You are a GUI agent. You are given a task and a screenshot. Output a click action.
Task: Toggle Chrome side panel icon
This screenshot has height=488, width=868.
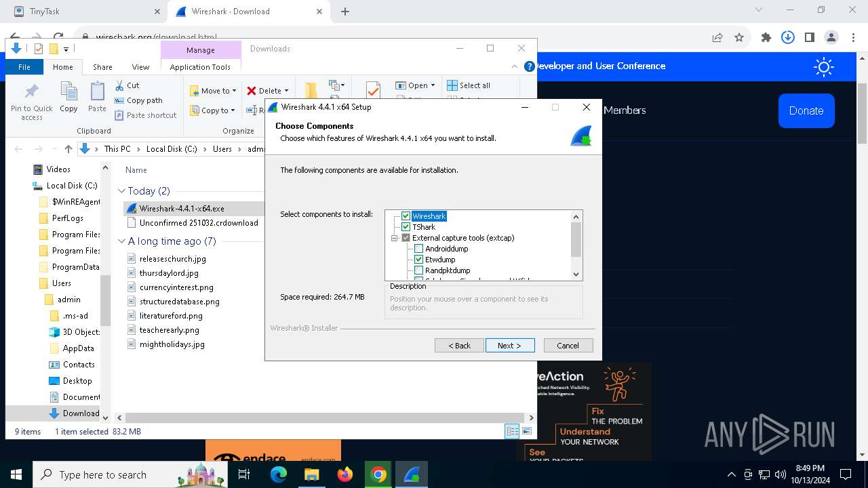pyautogui.click(x=810, y=38)
